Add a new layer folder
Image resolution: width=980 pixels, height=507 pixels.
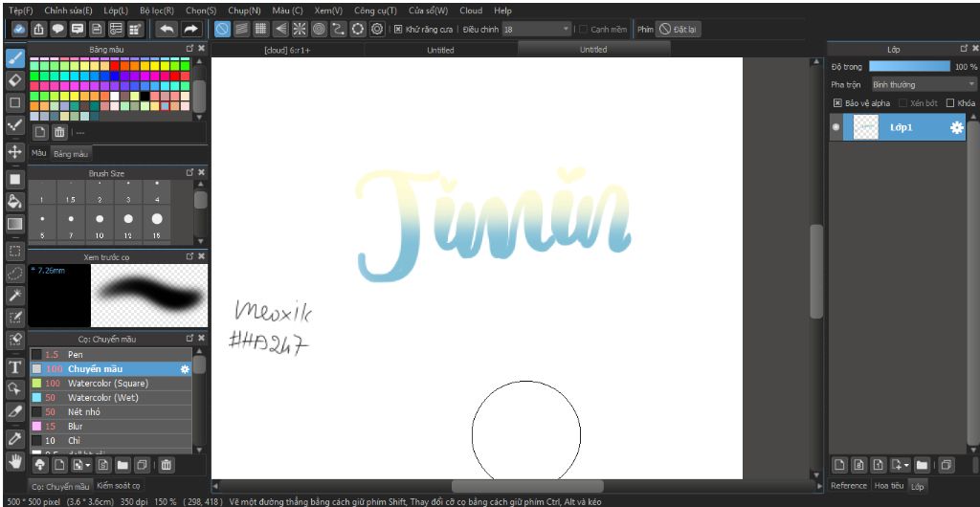[922, 465]
